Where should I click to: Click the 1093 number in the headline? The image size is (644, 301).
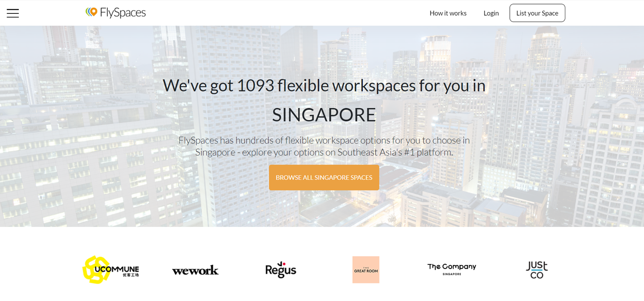[x=255, y=85]
